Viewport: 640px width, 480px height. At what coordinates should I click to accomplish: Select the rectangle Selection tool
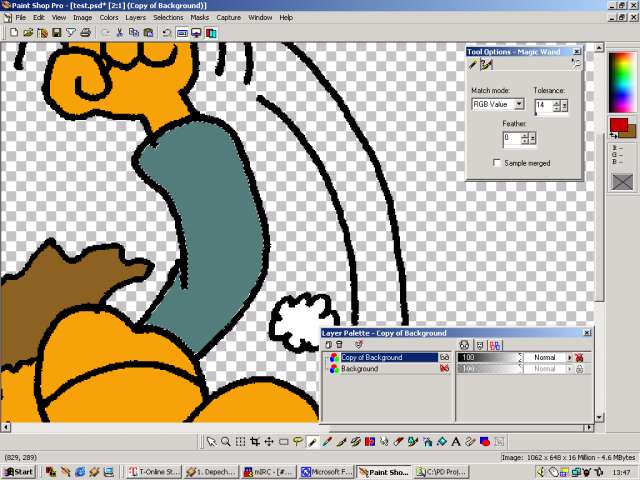(x=284, y=442)
